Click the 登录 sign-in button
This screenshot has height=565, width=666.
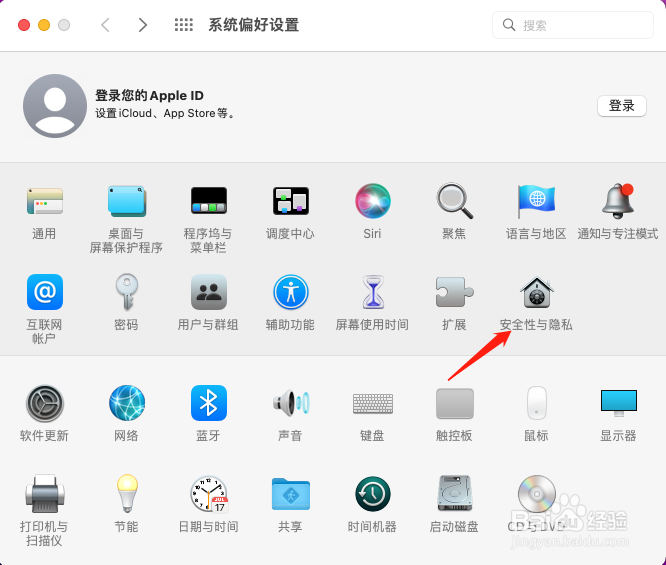(622, 106)
